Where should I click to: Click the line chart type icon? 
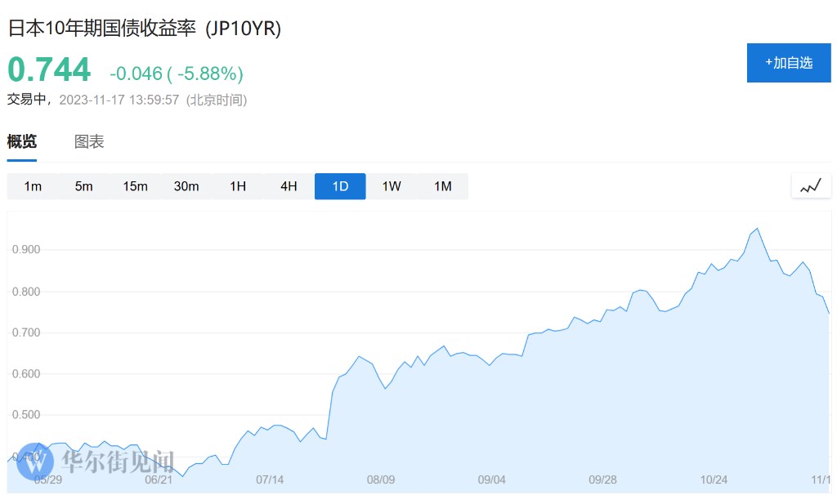pos(811,186)
